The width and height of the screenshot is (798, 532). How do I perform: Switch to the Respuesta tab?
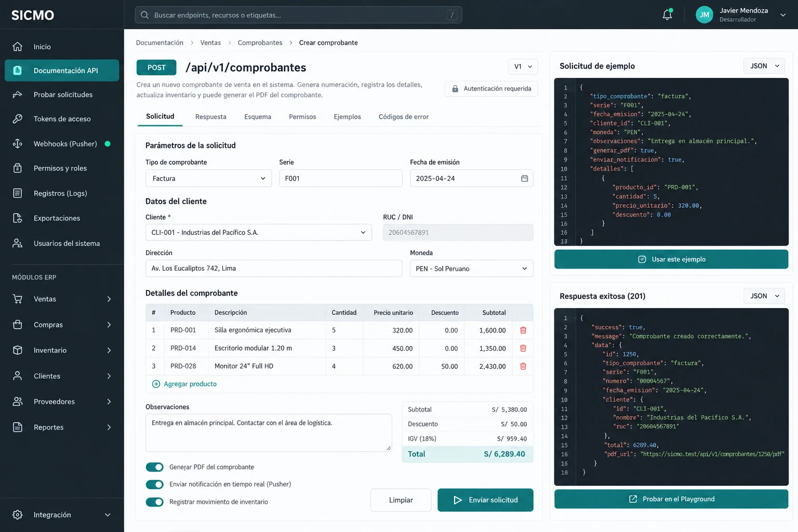click(211, 117)
